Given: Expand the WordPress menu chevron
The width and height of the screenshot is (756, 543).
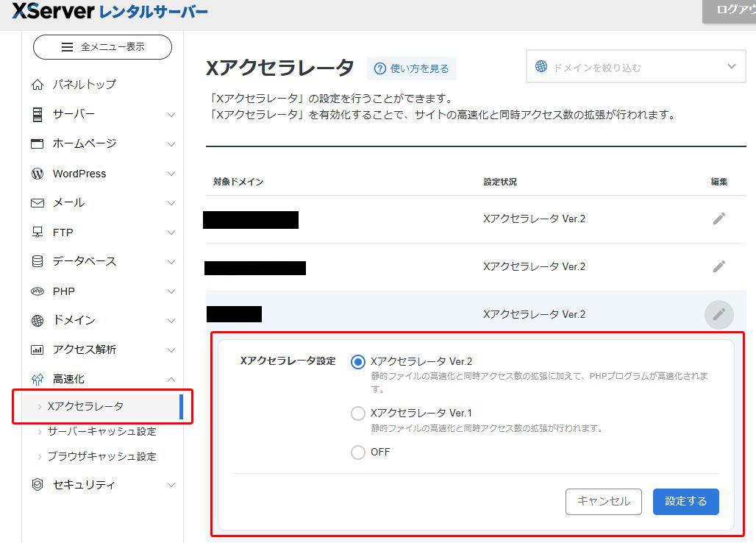Looking at the screenshot, I should (x=171, y=174).
